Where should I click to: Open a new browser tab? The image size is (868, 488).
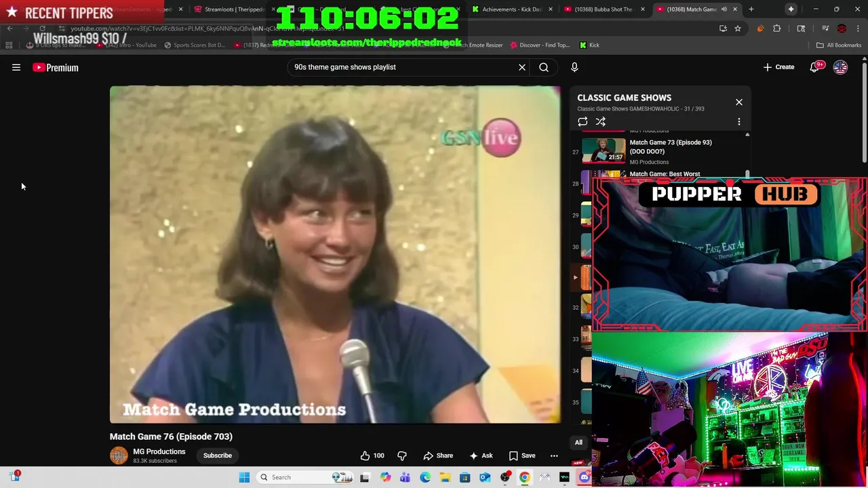pyautogui.click(x=751, y=9)
